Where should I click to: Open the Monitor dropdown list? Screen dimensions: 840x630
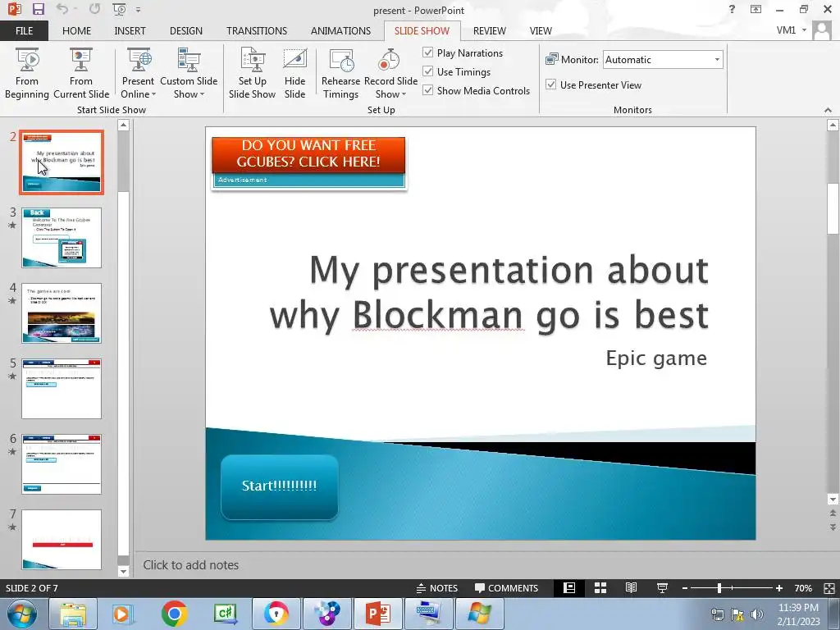[717, 59]
